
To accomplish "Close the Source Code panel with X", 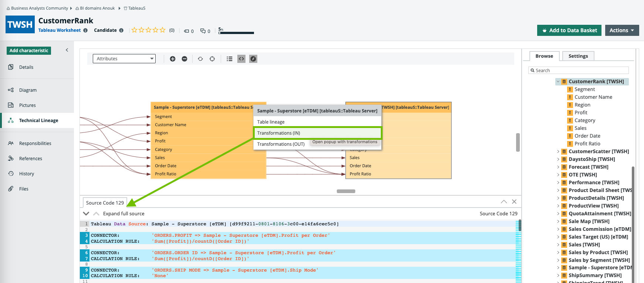I will point(514,202).
